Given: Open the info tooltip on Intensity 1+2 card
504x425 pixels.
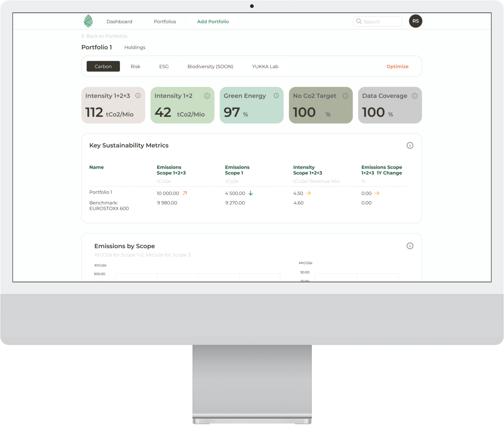Looking at the screenshot, I should coord(207,96).
